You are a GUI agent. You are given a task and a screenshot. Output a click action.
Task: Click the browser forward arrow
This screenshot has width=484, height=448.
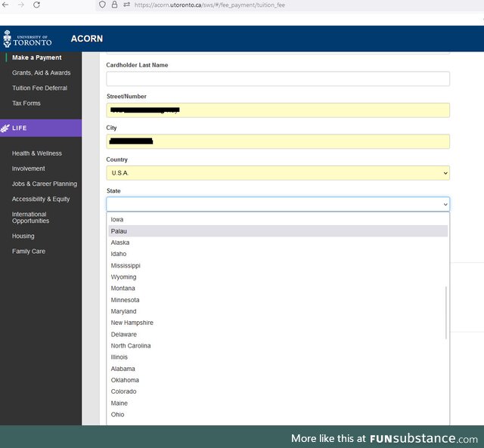[21, 5]
